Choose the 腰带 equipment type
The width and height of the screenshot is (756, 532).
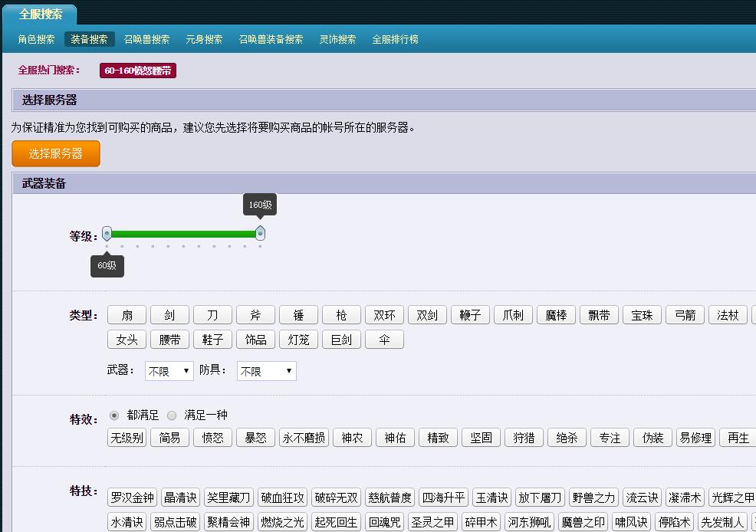pyautogui.click(x=169, y=340)
